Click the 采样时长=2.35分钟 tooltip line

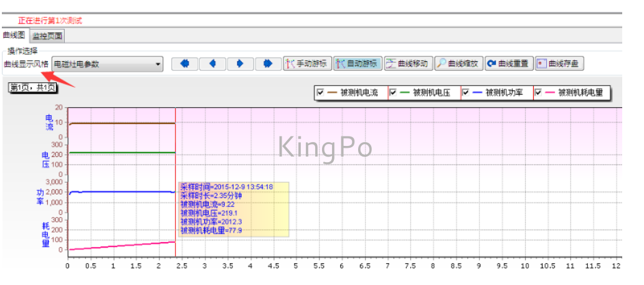click(211, 196)
